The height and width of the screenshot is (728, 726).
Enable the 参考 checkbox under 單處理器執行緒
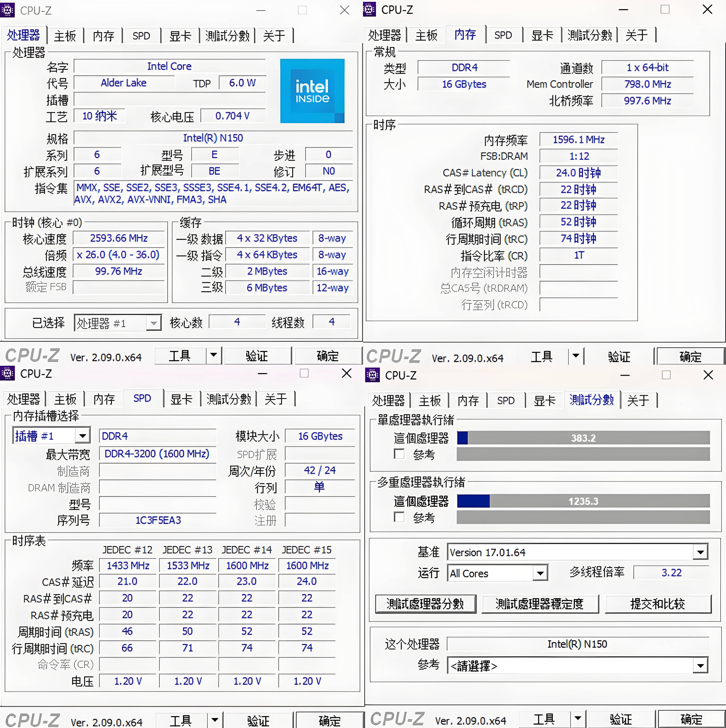coord(399,454)
